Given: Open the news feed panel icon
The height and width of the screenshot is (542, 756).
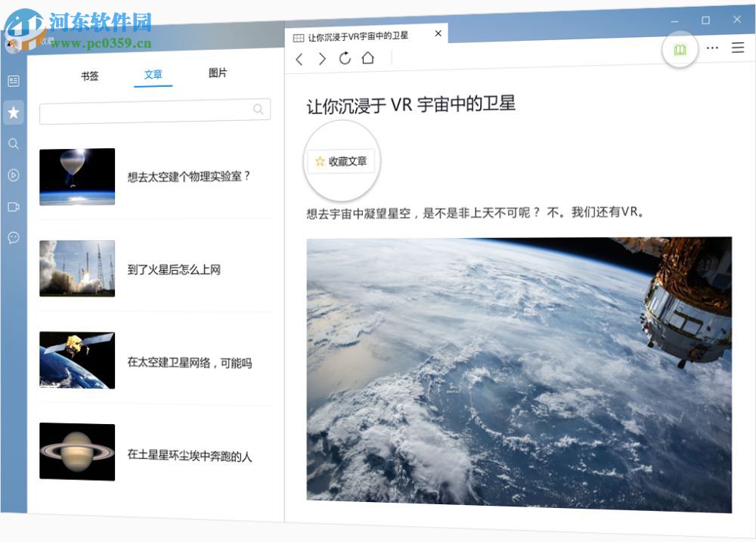Looking at the screenshot, I should [13, 82].
